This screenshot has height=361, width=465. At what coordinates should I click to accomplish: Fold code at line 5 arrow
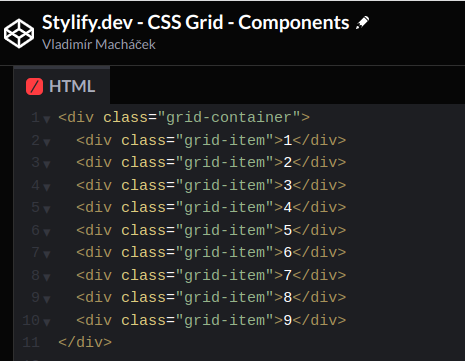[x=47, y=210]
